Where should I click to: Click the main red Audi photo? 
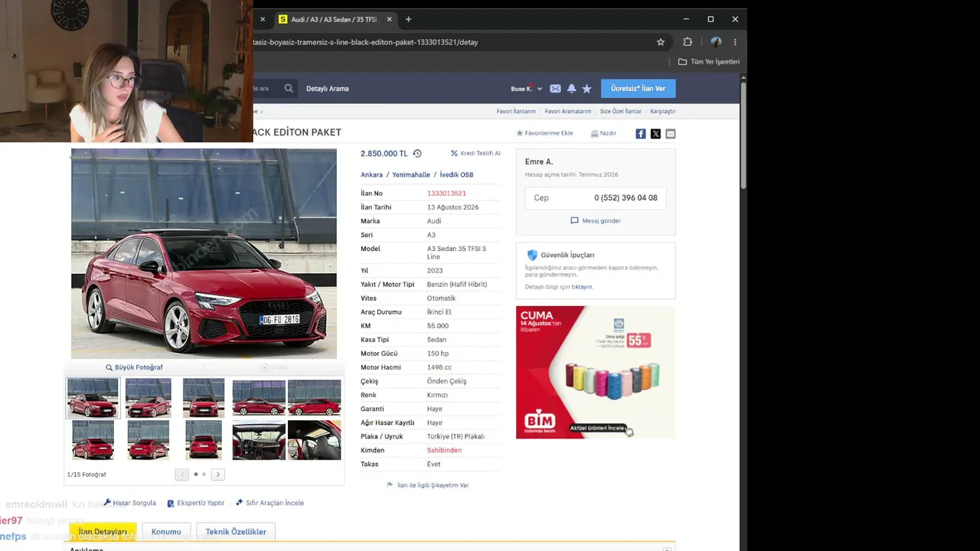click(204, 254)
